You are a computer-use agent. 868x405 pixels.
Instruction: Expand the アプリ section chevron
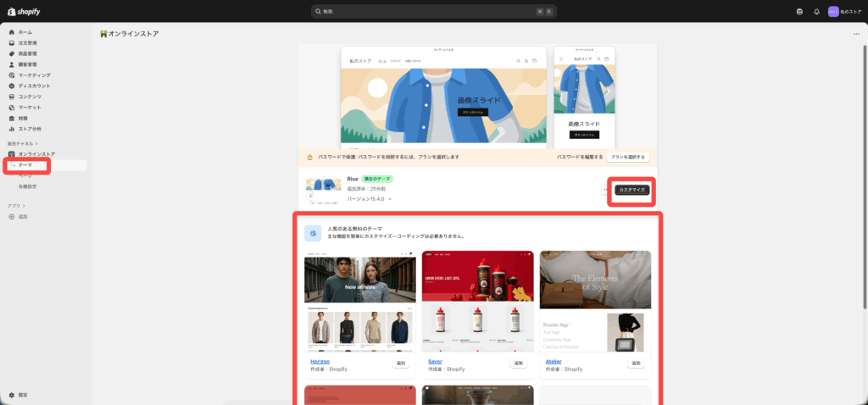tap(23, 206)
